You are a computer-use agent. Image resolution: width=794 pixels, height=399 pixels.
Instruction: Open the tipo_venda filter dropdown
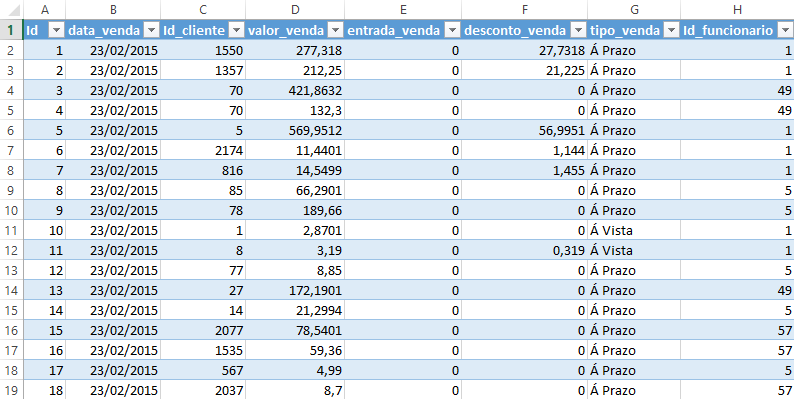point(671,31)
